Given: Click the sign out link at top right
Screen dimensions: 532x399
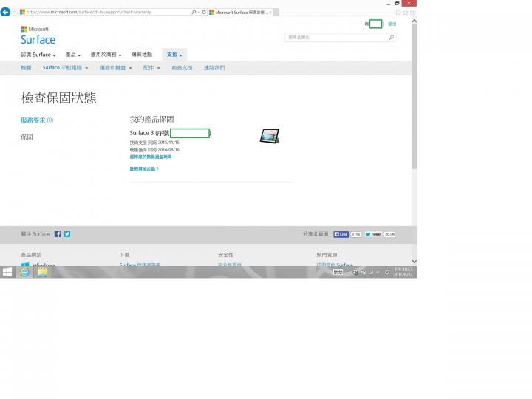Looking at the screenshot, I should coord(392,24).
